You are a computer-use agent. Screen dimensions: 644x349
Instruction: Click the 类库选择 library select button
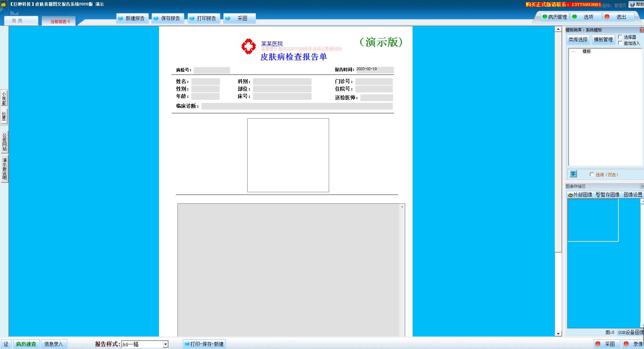pos(578,39)
